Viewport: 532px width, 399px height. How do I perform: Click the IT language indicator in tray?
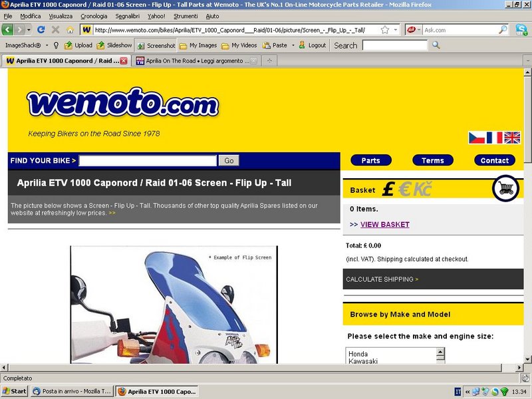[458, 392]
